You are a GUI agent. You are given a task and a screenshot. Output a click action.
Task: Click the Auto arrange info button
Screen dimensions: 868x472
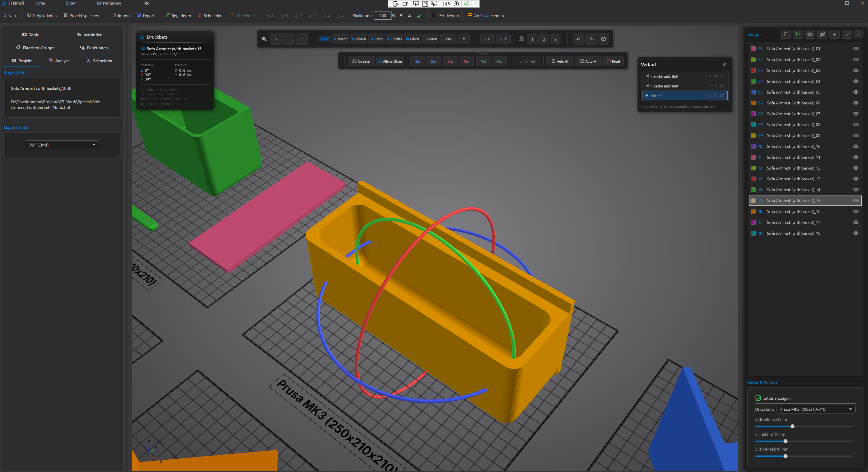(x=560, y=61)
